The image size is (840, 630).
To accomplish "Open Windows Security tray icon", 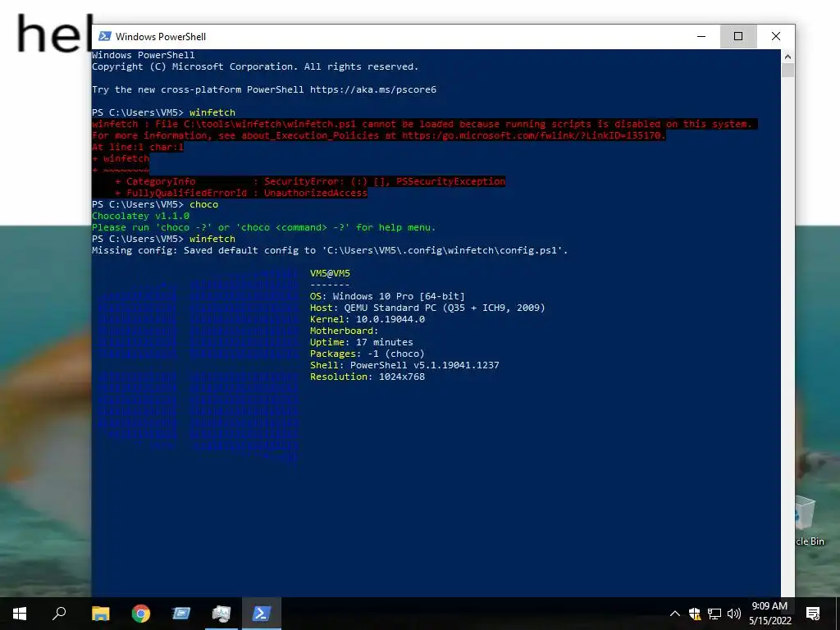I will 695,614.
